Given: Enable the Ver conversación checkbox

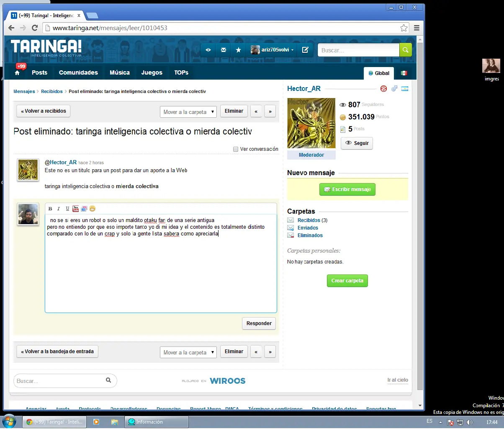Looking at the screenshot, I should [x=236, y=149].
